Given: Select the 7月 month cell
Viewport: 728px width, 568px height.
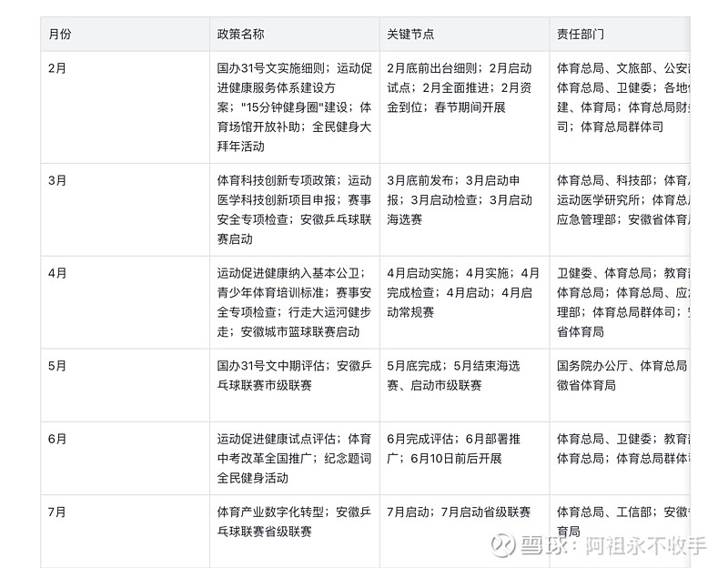Looking at the screenshot, I should [x=125, y=532].
